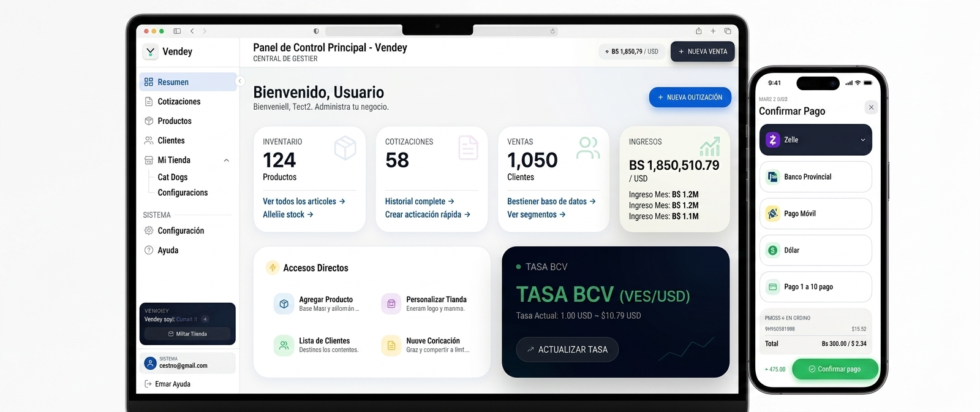
Task: Select Dólar payment option on phone
Action: tap(816, 251)
